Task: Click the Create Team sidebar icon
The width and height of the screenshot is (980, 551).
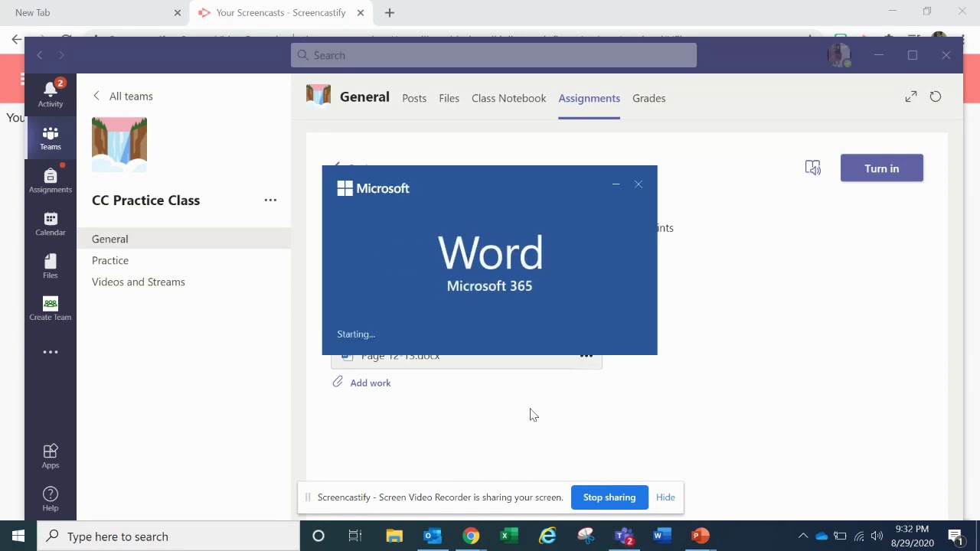Action: click(51, 308)
